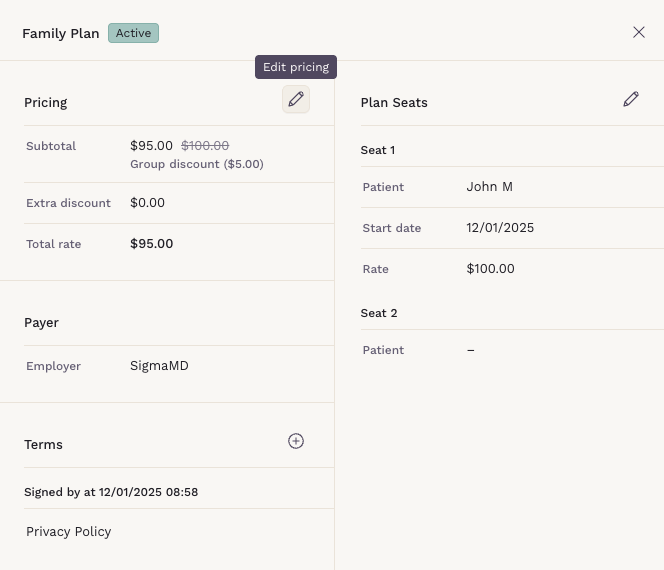Viewport: 664px width, 570px height.
Task: Click the Seat 1 Rate $100.00 value
Action: pyautogui.click(x=490, y=269)
